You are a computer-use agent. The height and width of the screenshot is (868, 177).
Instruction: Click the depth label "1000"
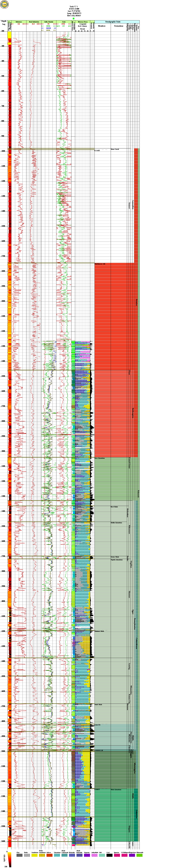tap(3, 151)
